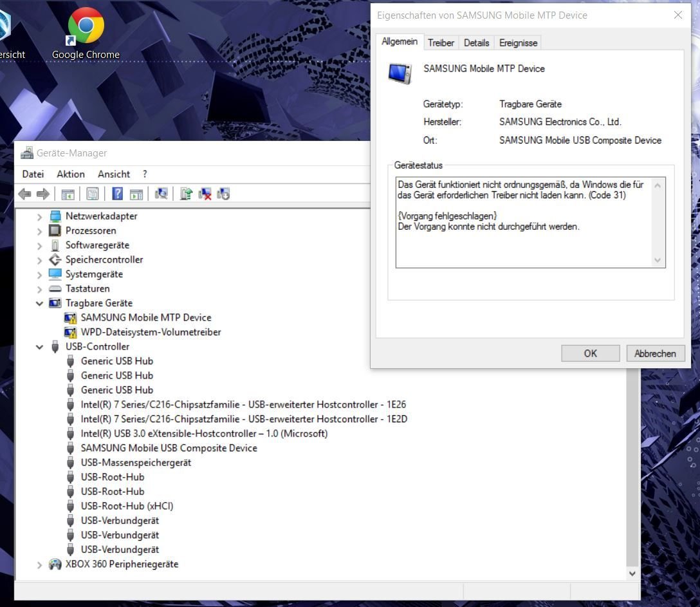Click the XBOX 360 Peripheriegeräte gamepad icon

55,564
